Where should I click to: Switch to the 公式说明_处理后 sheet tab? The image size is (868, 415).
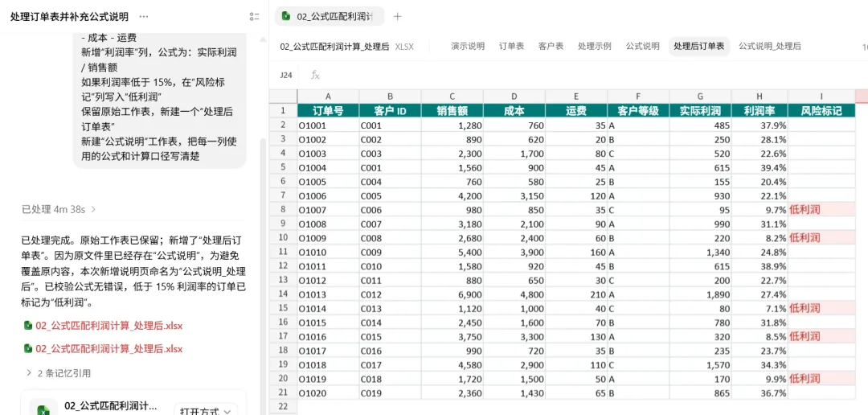click(769, 47)
